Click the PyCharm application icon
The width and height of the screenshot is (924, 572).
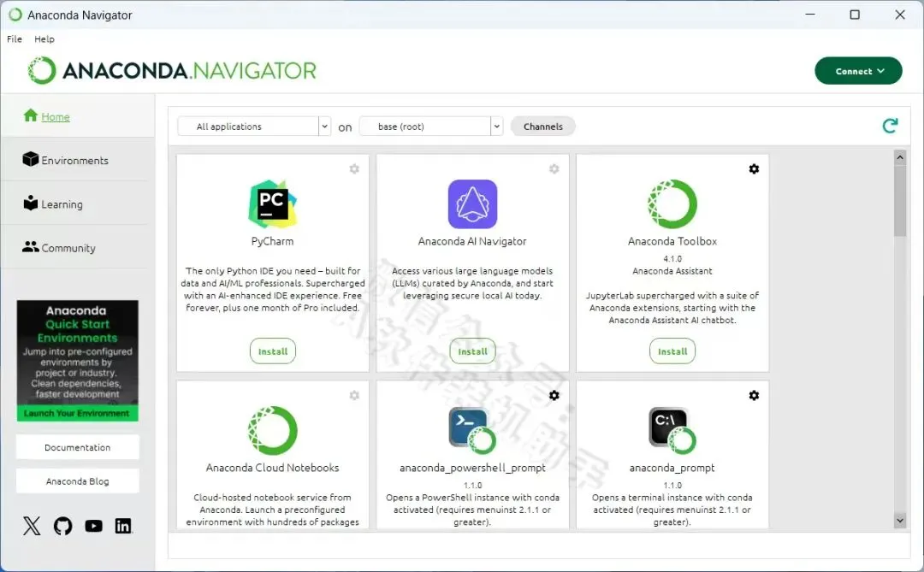pos(272,203)
